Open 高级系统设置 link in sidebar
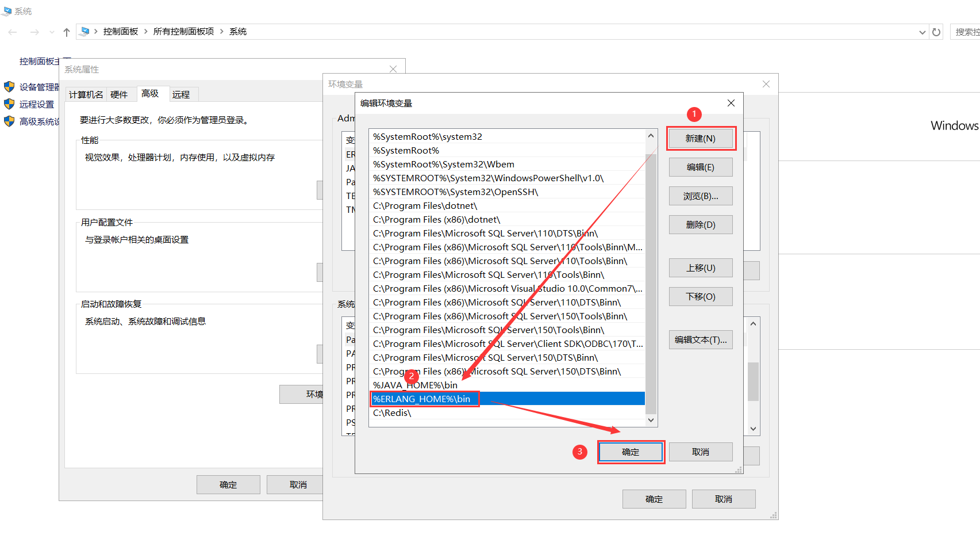Viewport: 980px width, 554px height. pyautogui.click(x=39, y=121)
